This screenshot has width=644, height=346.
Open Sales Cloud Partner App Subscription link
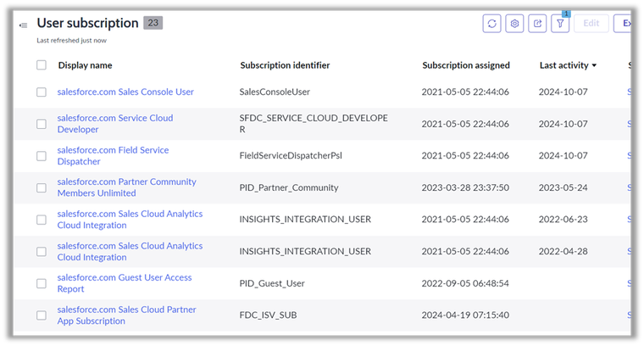coord(126,315)
